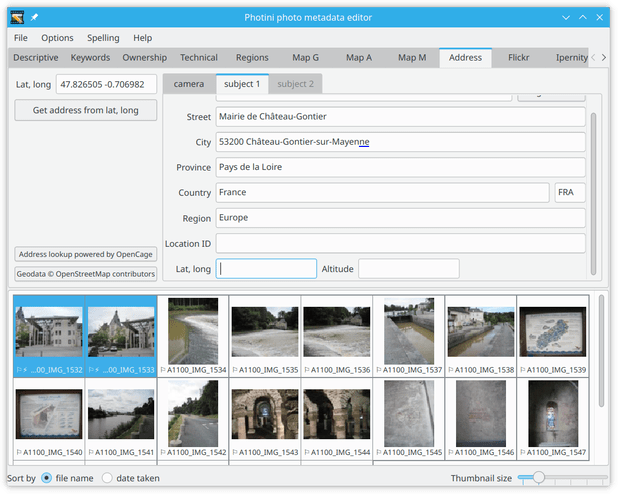The width and height of the screenshot is (618, 494).
Task: Click the Country field containing France
Action: [x=382, y=192]
